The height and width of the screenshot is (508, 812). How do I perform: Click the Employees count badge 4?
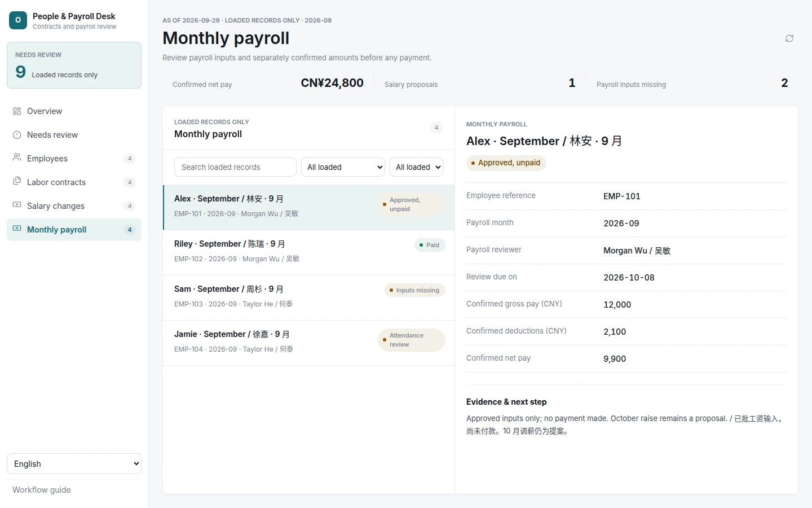tap(130, 159)
